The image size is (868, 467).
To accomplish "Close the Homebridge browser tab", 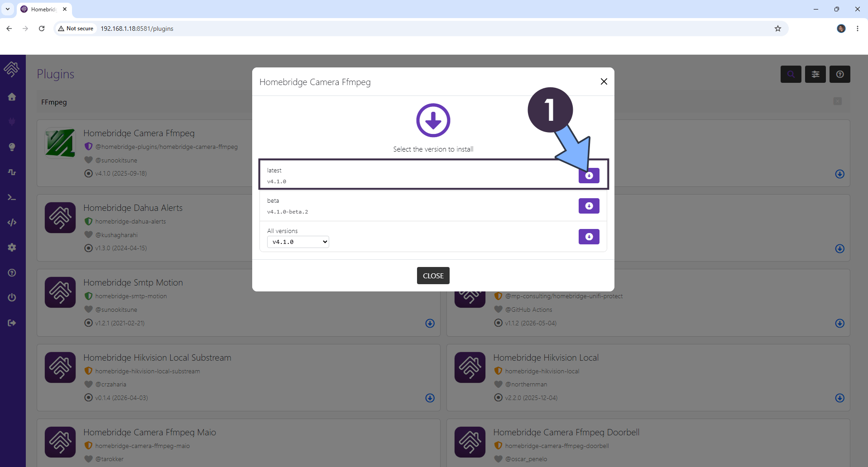I will [x=65, y=9].
